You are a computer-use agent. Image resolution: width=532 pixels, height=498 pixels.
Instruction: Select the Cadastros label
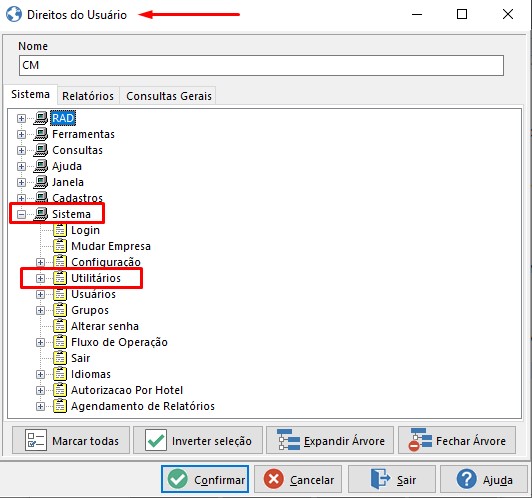tap(77, 198)
